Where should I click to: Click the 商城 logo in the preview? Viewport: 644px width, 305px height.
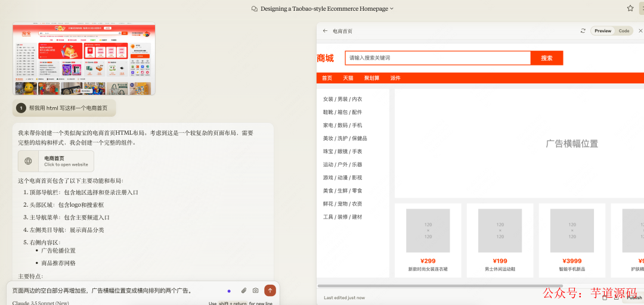[326, 58]
